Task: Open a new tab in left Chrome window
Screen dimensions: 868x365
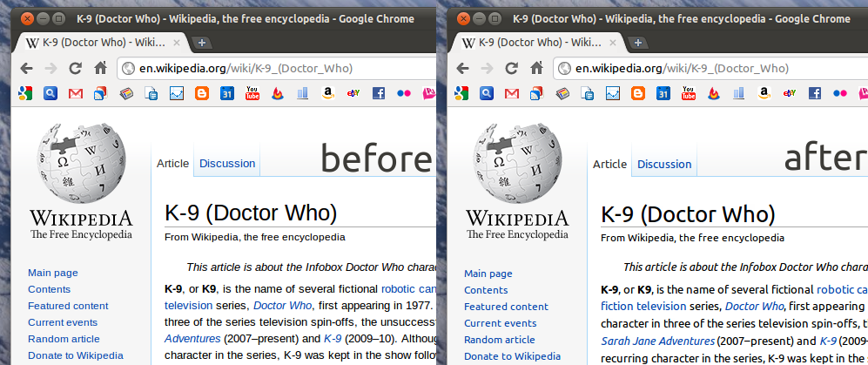Action: click(x=201, y=43)
